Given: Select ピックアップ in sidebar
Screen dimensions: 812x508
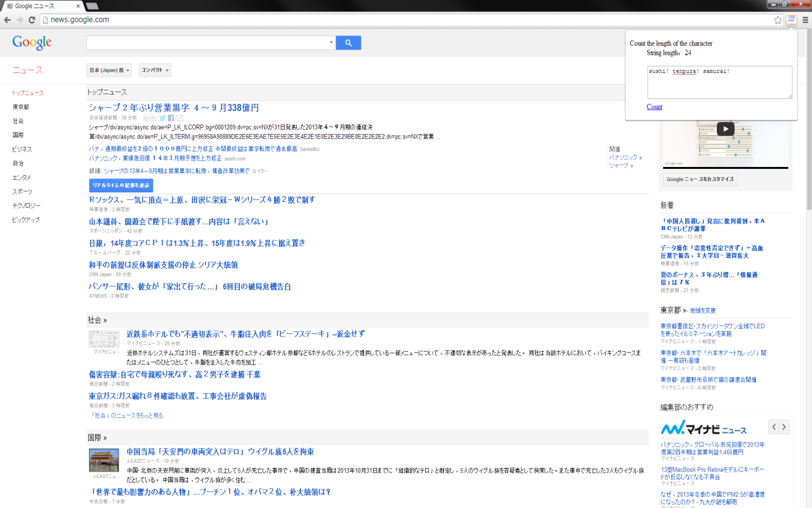Looking at the screenshot, I should (x=25, y=220).
